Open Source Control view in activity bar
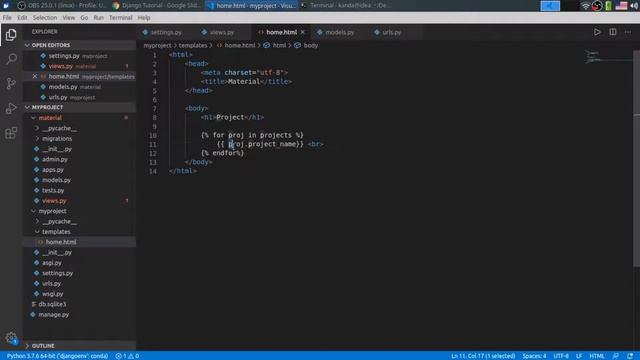The height and width of the screenshot is (360, 640). [x=11, y=84]
